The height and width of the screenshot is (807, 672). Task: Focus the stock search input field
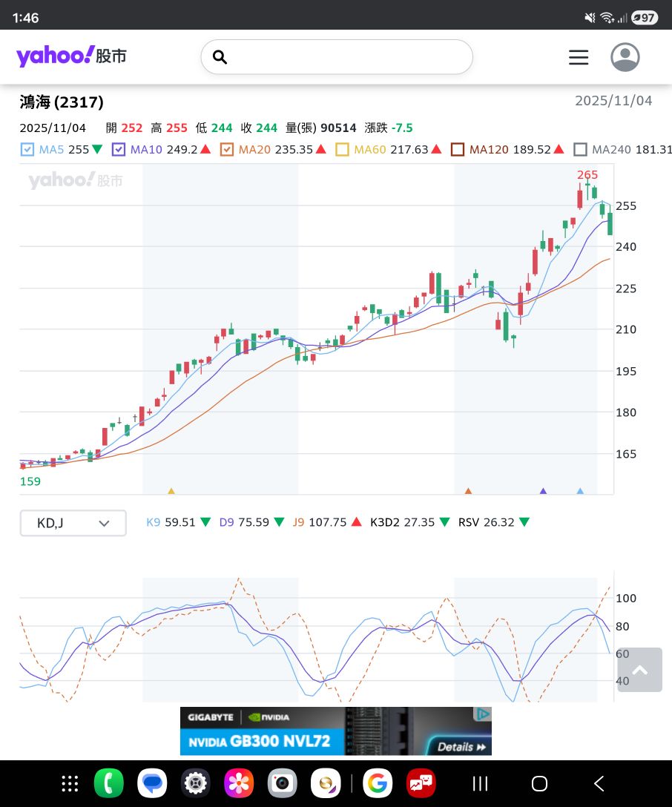[349, 57]
